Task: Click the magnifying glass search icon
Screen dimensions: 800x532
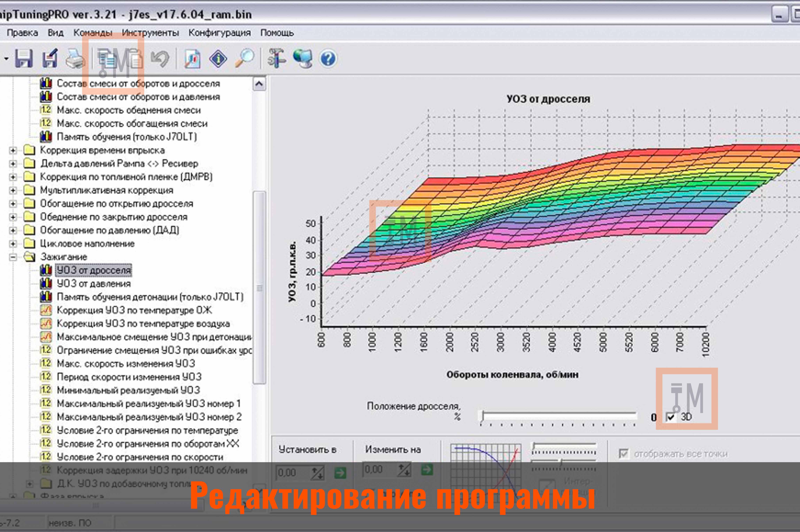Action: coord(244,58)
